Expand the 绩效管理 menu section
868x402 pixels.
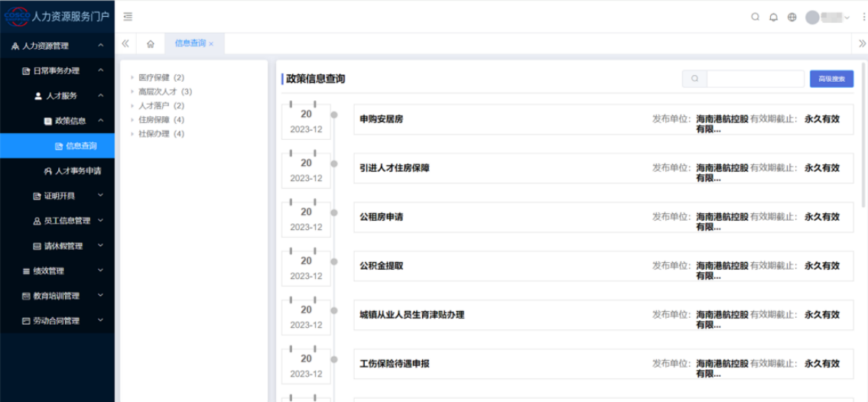pyautogui.click(x=57, y=271)
